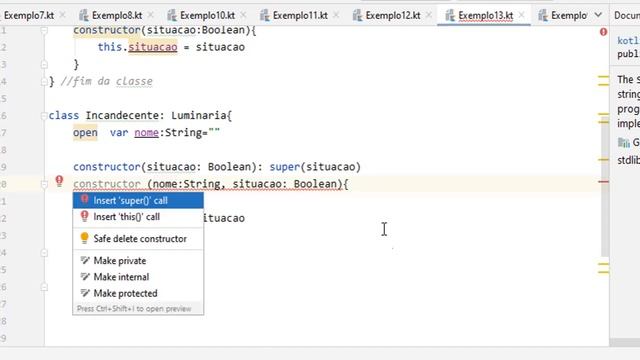This screenshot has width=640, height=360.
Task: Click the popup hint 'Press Ctrl+Shift+I to open preview'
Action: point(134,309)
